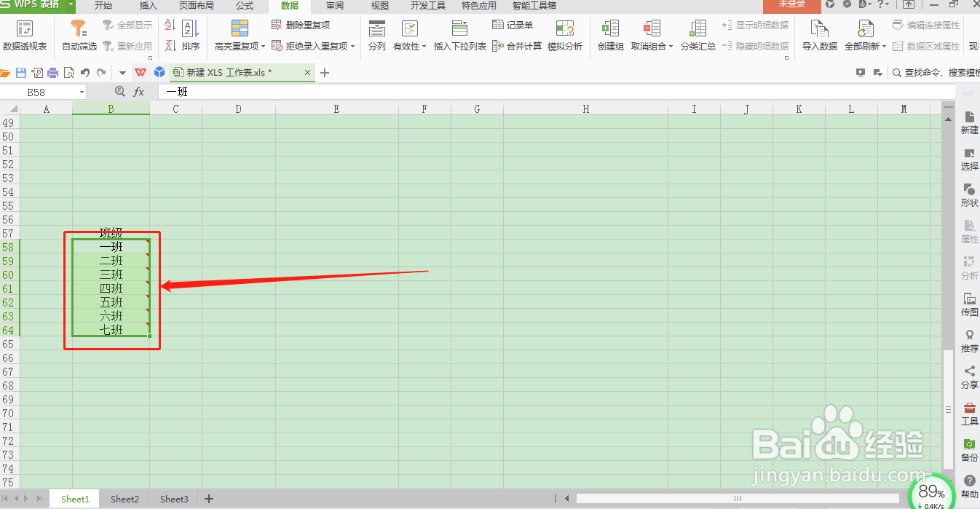Image resolution: width=980 pixels, height=509 pixels.
Task: Open 传图 in the right sidebar
Action: tap(969, 304)
